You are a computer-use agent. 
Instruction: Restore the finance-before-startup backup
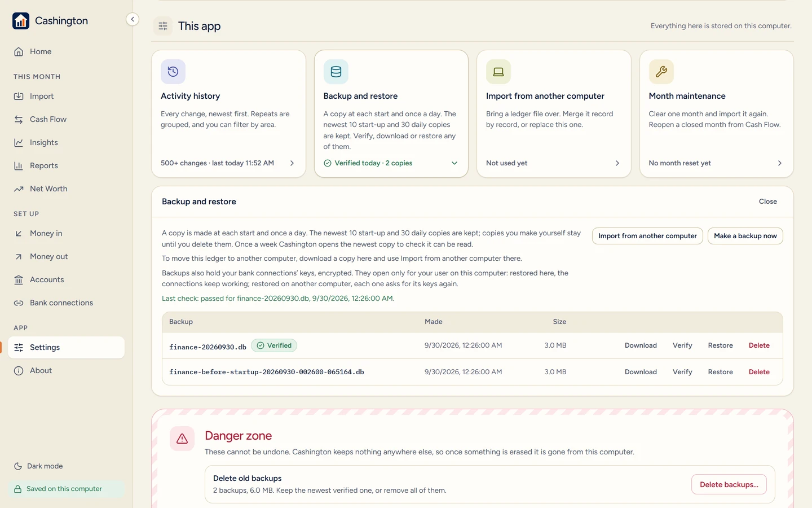pyautogui.click(x=721, y=372)
